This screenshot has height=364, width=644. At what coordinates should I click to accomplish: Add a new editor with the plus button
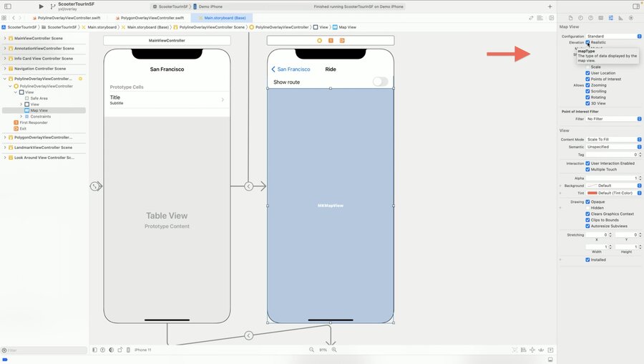(550, 6)
